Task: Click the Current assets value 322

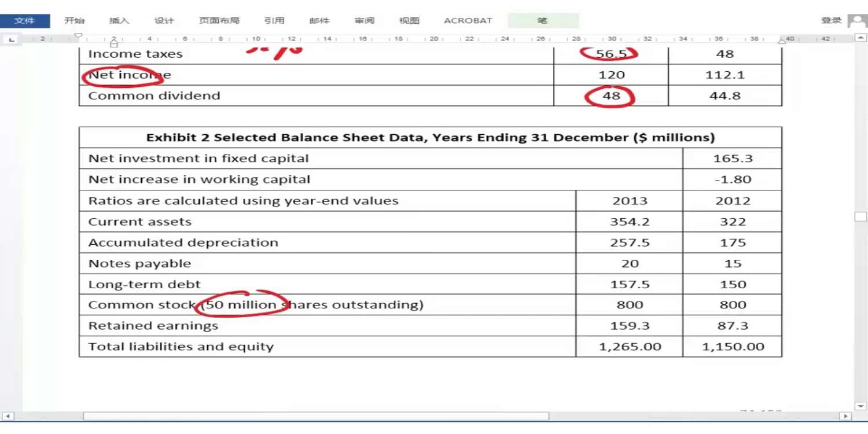Action: pos(733,222)
